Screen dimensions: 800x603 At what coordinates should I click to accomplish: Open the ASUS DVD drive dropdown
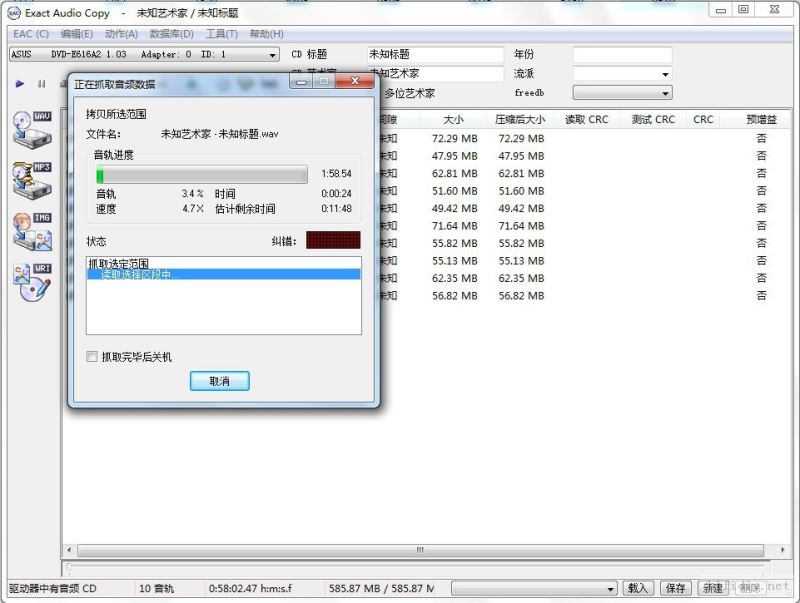[273, 55]
